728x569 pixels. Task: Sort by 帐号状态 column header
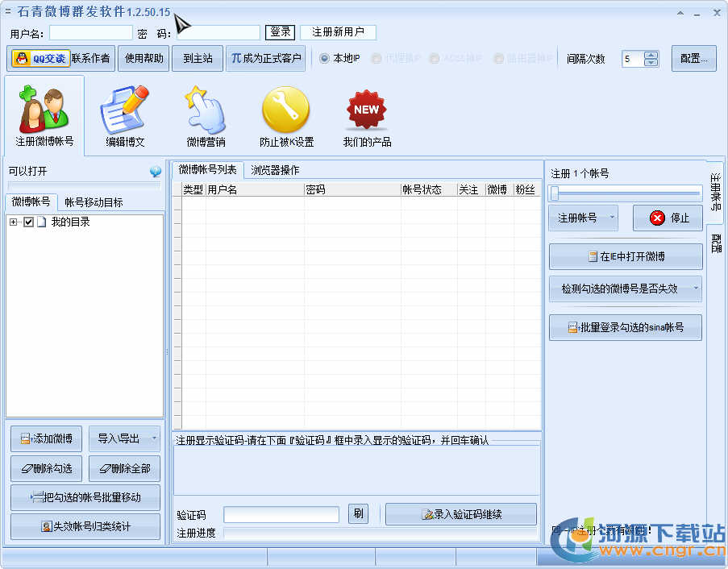point(429,189)
